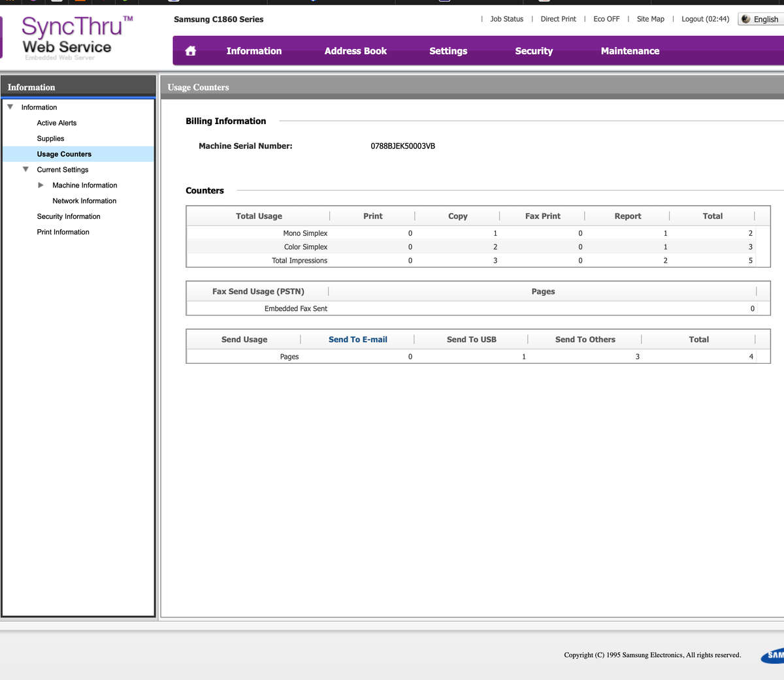Open Supplies in the sidebar tree
784x680 pixels.
pyautogui.click(x=50, y=138)
